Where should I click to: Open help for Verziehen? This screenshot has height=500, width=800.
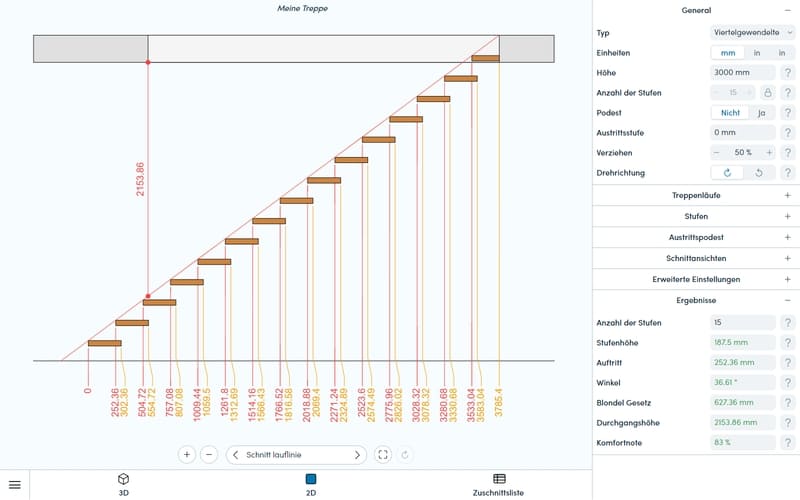click(x=788, y=153)
